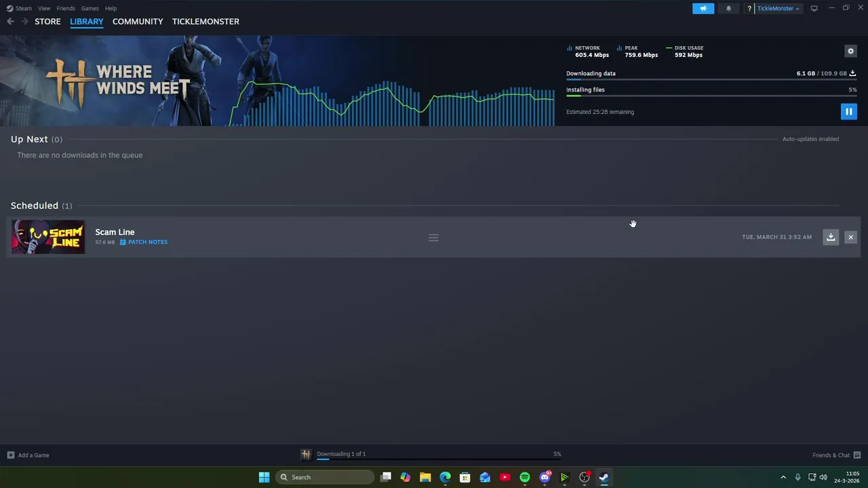Click the Windows taskbar Search box

coord(325,477)
